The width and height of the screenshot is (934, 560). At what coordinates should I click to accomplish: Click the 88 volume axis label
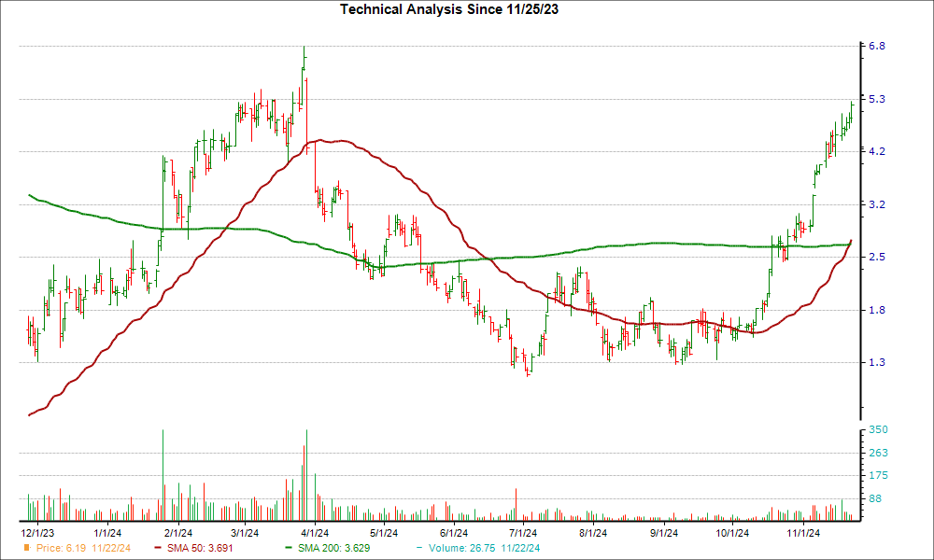[875, 498]
